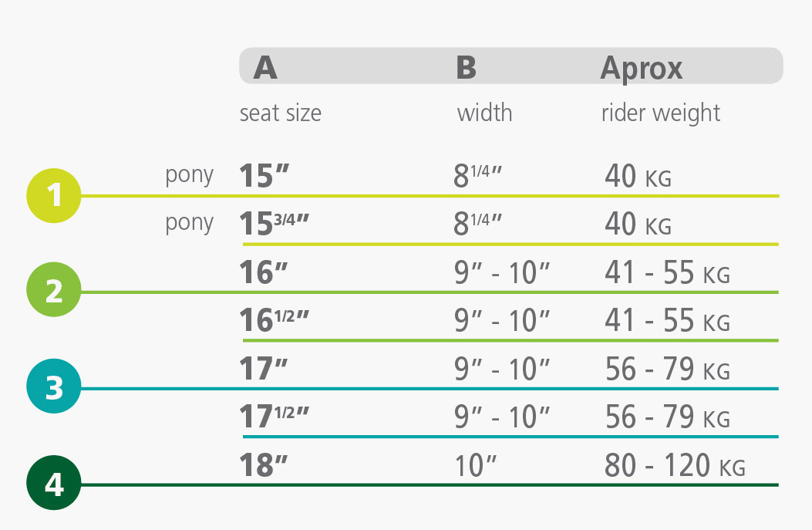Click the 80 - 120 KG rider weight
The height and width of the screenshot is (530, 812).
pyautogui.click(x=676, y=465)
